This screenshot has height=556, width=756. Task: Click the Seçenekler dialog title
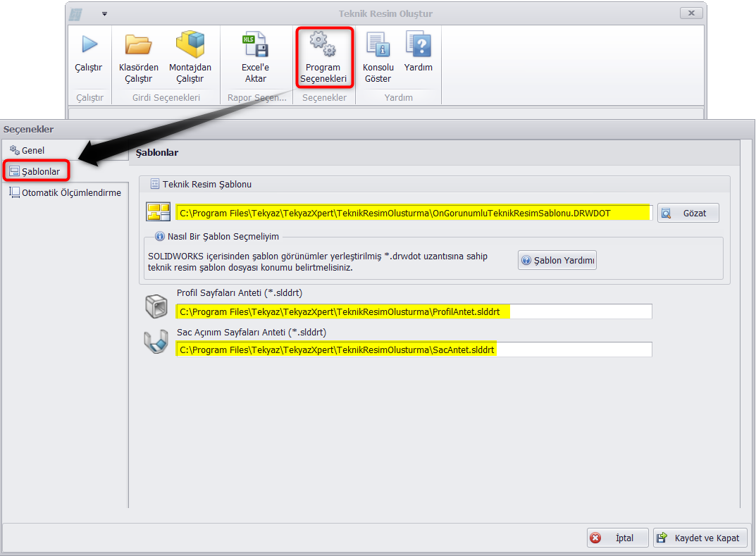tap(28, 129)
